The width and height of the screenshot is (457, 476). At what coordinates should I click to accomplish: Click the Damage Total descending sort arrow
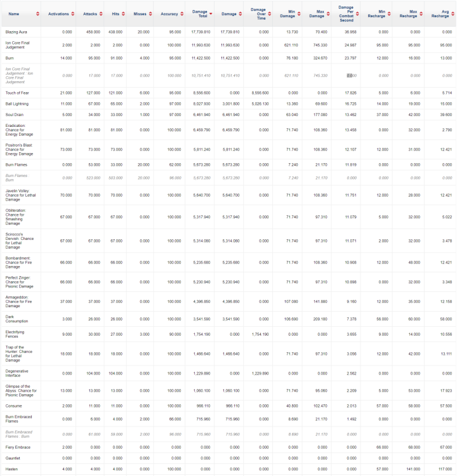[214, 13]
